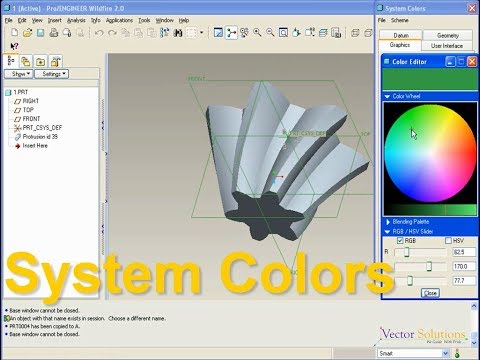This screenshot has height=360, width=480.
Task: Select the Graphics tab
Action: pyautogui.click(x=400, y=45)
